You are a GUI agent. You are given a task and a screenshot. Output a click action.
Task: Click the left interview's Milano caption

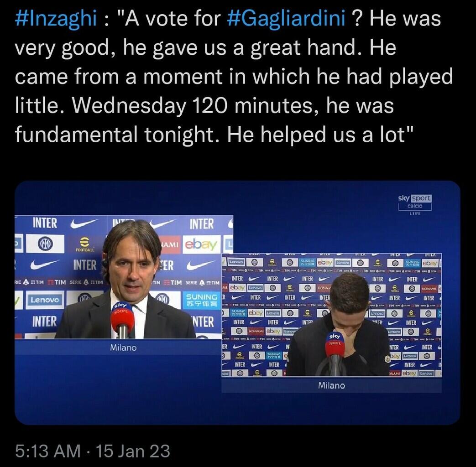pos(123,348)
